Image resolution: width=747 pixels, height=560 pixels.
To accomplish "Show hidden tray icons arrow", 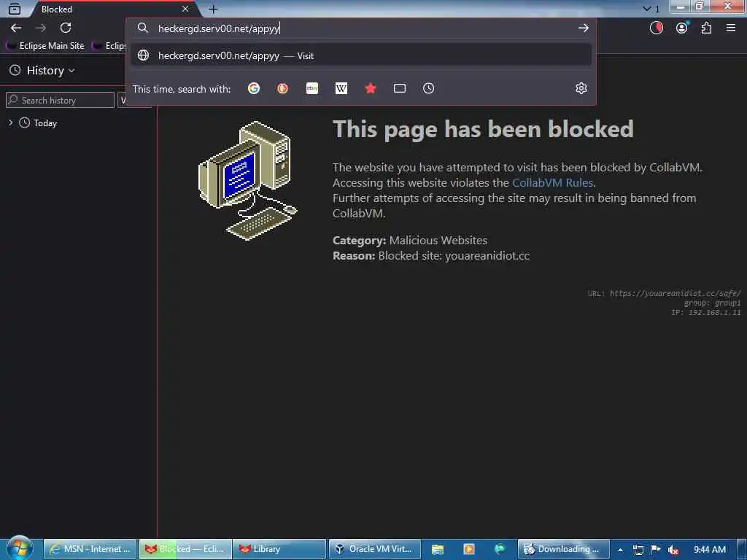I will [620, 550].
